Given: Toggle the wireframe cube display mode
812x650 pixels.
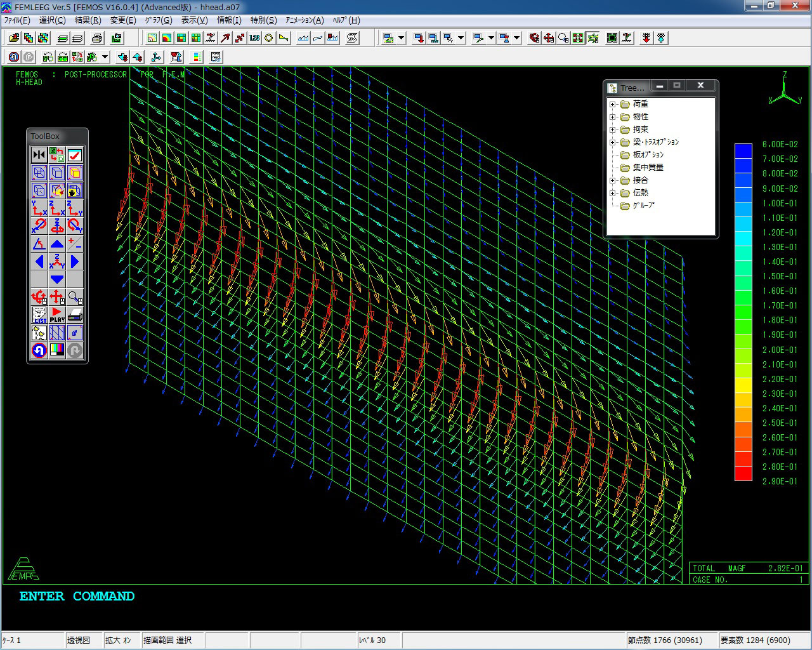Looking at the screenshot, I should pos(39,173).
